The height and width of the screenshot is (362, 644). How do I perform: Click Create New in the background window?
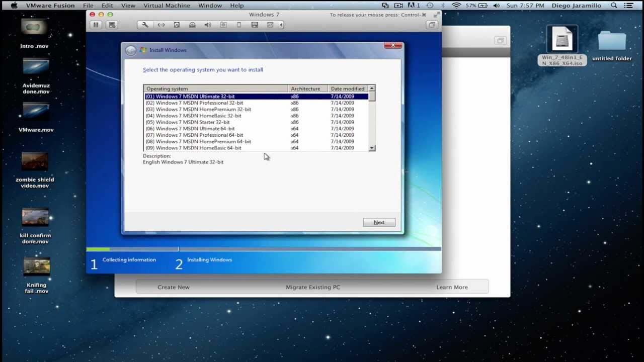(174, 287)
